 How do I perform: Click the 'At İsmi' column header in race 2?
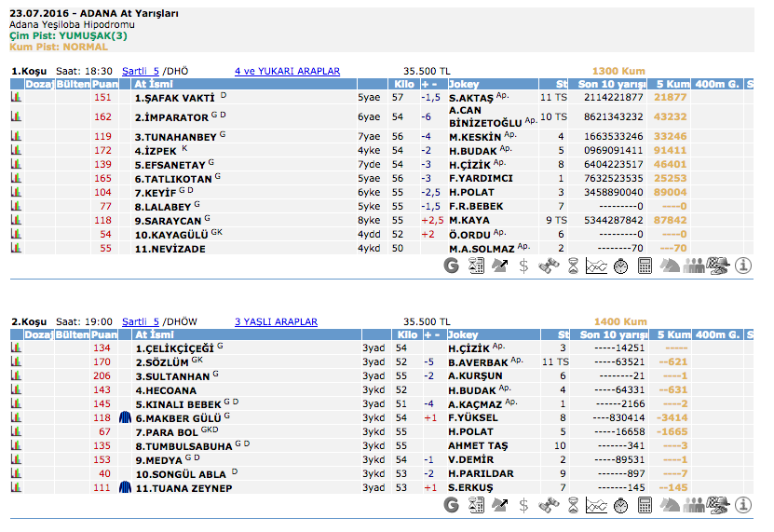(155, 334)
